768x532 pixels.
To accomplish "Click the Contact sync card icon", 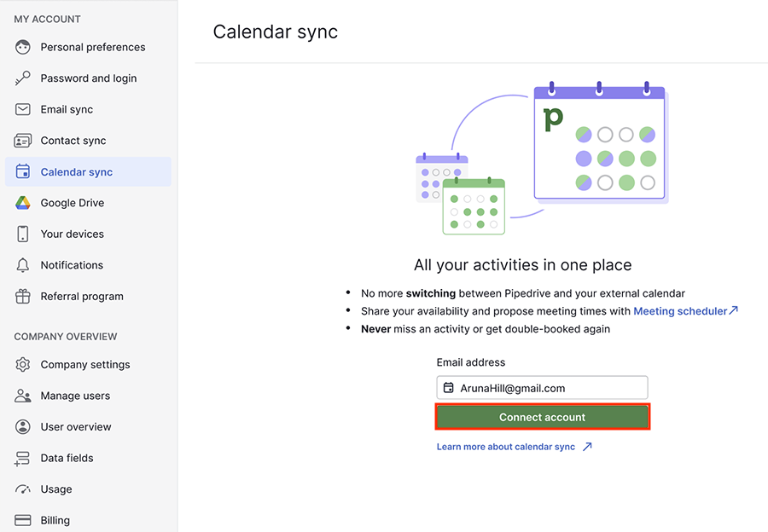I will (21, 140).
